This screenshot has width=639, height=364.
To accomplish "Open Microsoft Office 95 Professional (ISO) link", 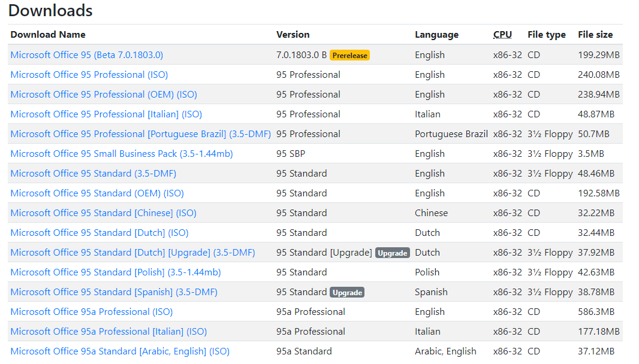I will [x=89, y=75].
